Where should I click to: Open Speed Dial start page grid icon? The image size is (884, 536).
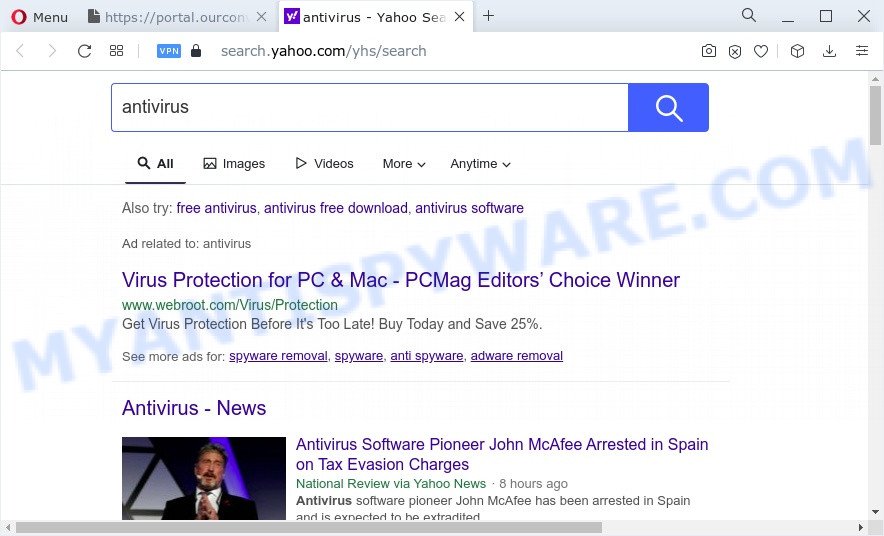[x=116, y=51]
